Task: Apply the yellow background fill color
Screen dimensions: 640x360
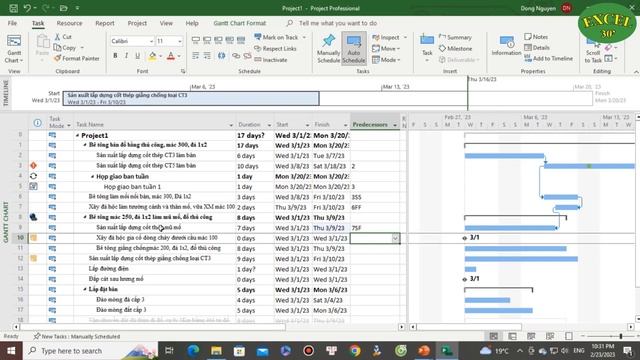Action: [152, 56]
